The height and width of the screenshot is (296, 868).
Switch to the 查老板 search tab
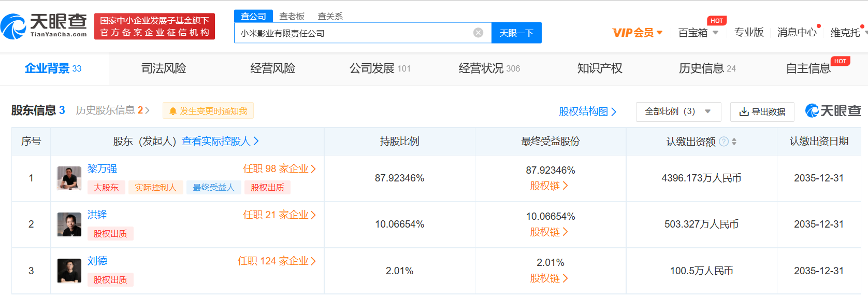pyautogui.click(x=292, y=16)
